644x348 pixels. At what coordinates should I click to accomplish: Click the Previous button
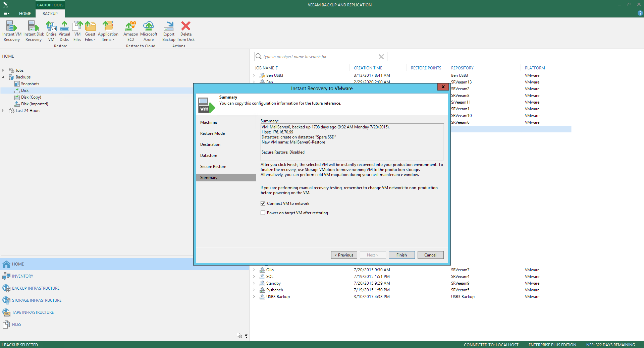pyautogui.click(x=344, y=255)
